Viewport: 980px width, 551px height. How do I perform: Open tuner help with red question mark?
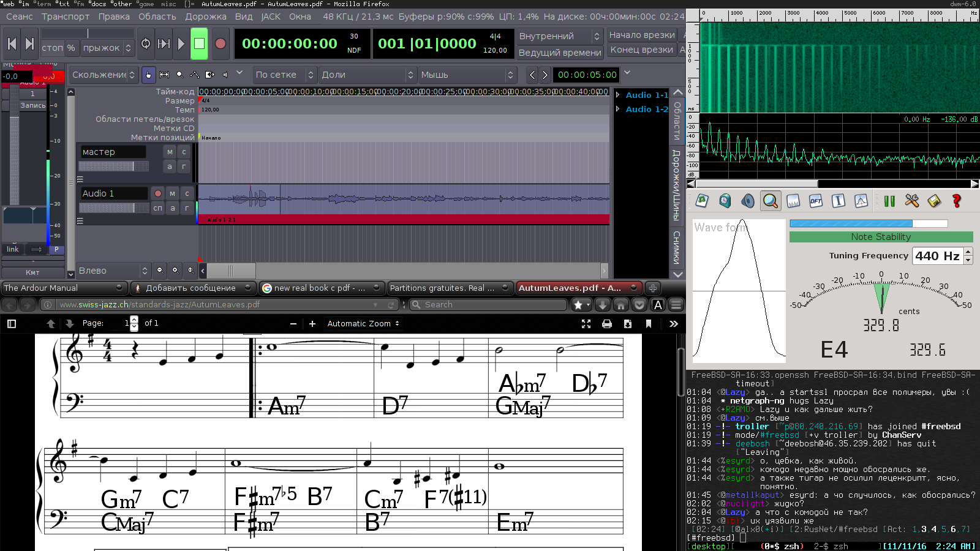pyautogui.click(x=957, y=200)
